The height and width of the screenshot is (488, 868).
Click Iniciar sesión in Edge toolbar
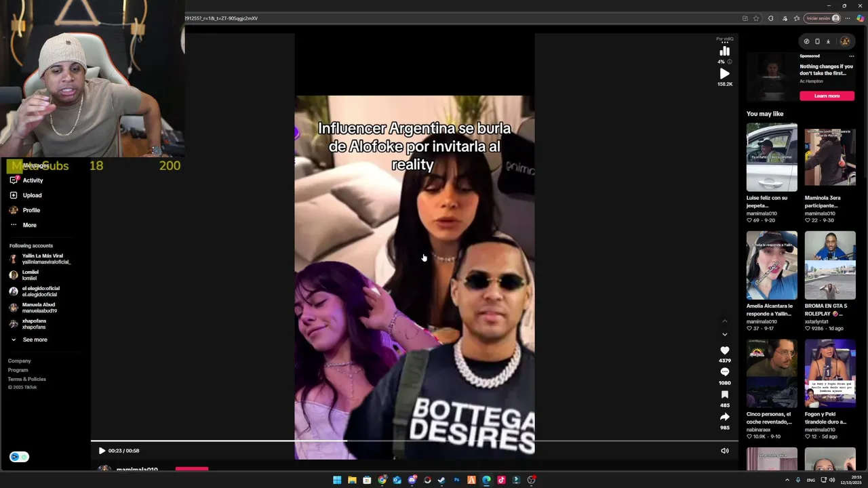pyautogui.click(x=822, y=18)
